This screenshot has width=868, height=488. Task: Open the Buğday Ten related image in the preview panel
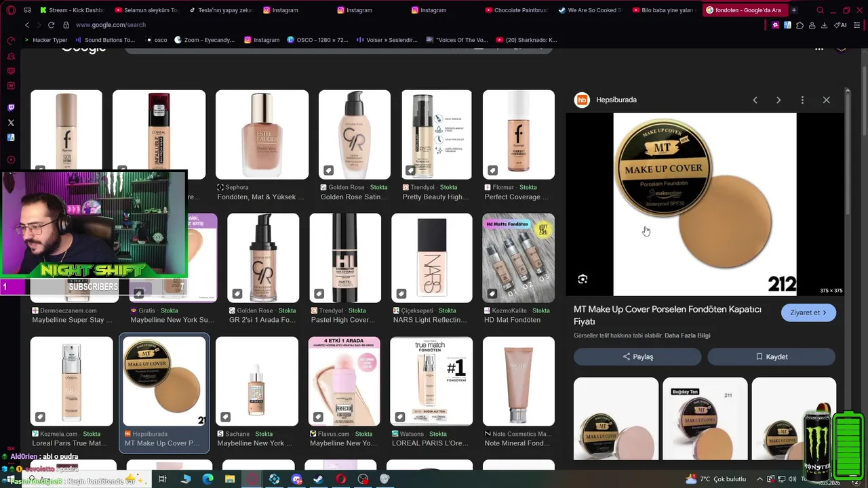[705, 418]
